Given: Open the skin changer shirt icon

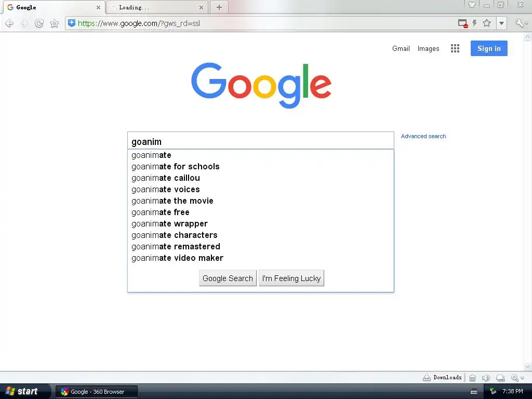Looking at the screenshot, I should coord(472,5).
